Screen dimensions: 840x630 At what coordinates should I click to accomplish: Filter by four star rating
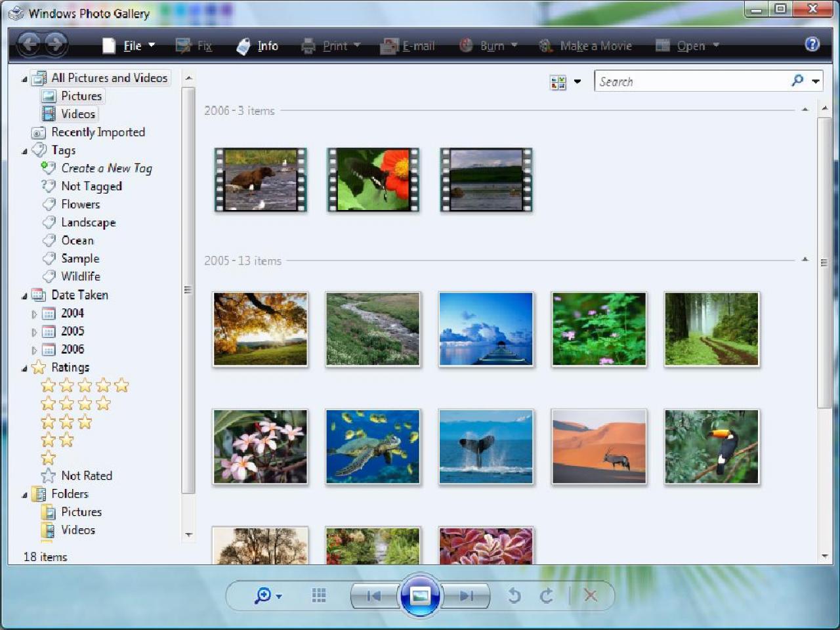click(75, 404)
